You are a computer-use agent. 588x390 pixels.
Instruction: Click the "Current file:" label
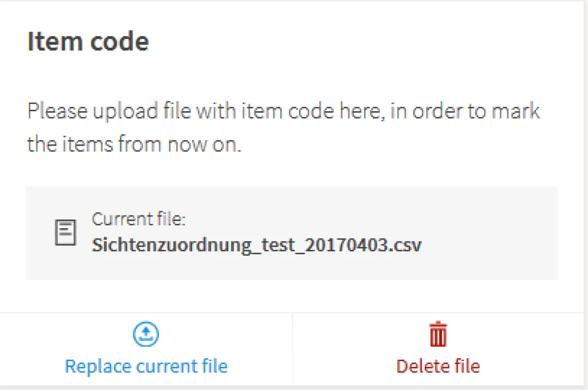pos(139,219)
